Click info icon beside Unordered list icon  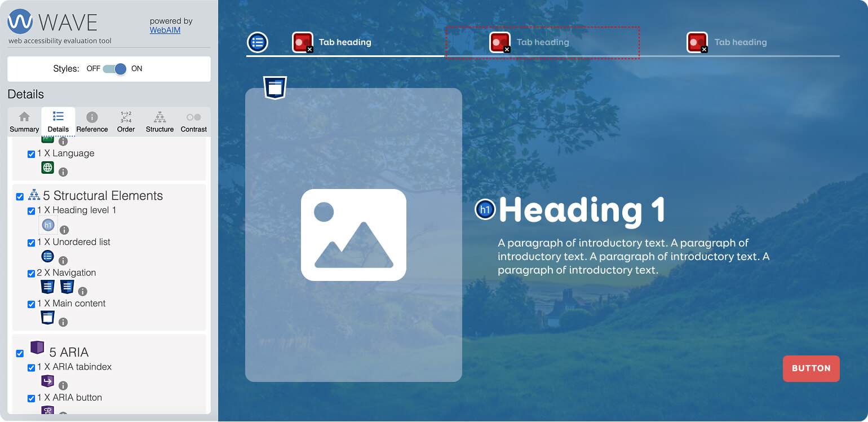63,261
